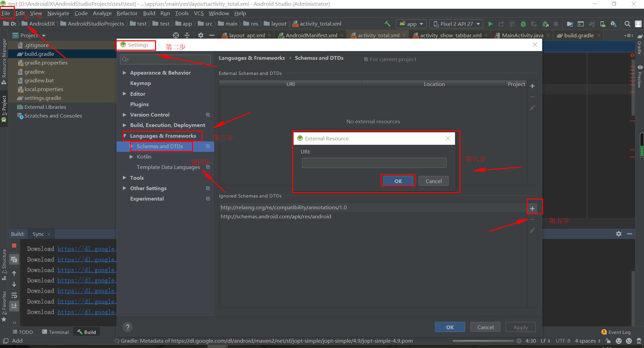This screenshot has width=644, height=348.
Task: Cancel the External Resource dialog
Action: point(433,181)
